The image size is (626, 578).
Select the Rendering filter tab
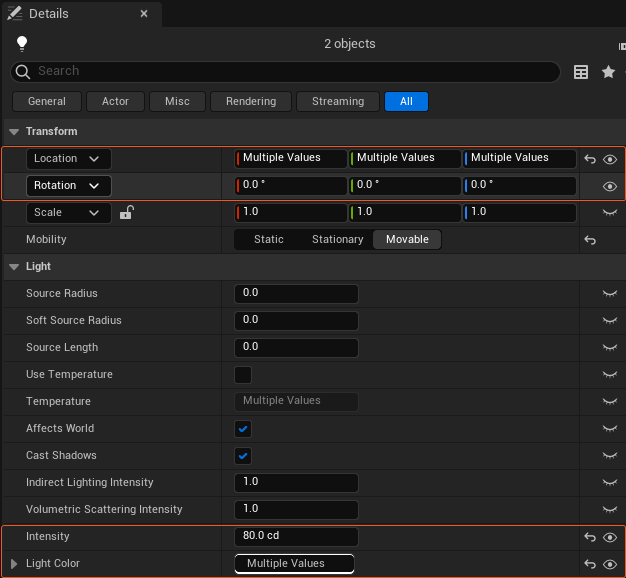click(x=252, y=101)
